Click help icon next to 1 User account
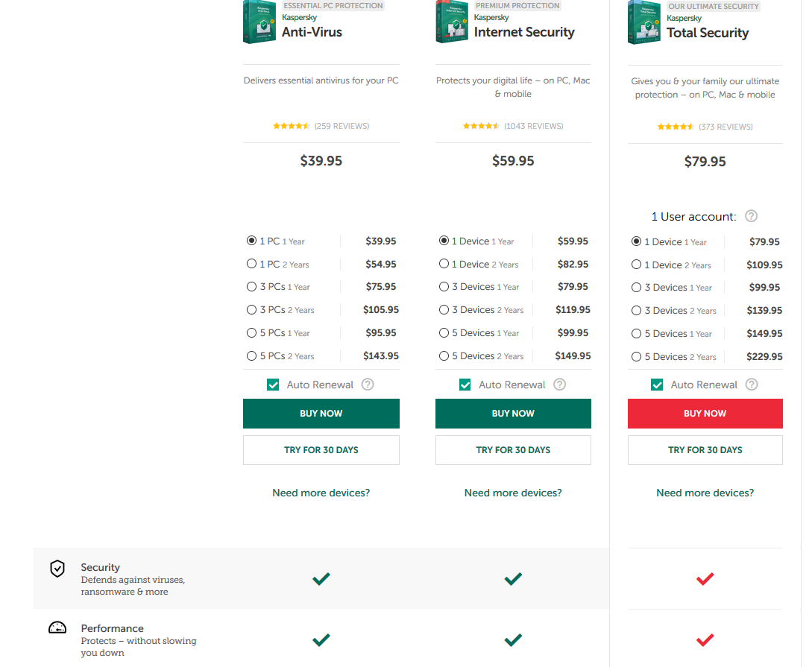 click(751, 216)
